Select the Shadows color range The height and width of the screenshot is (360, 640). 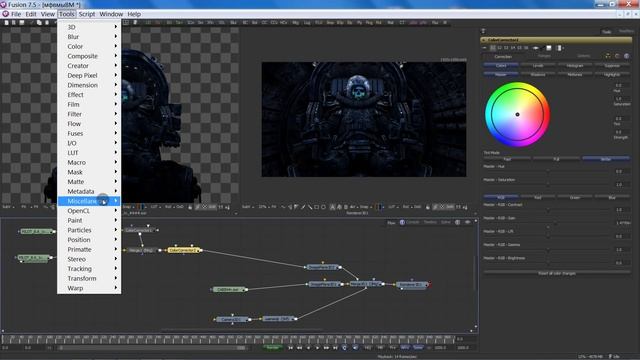click(x=538, y=75)
